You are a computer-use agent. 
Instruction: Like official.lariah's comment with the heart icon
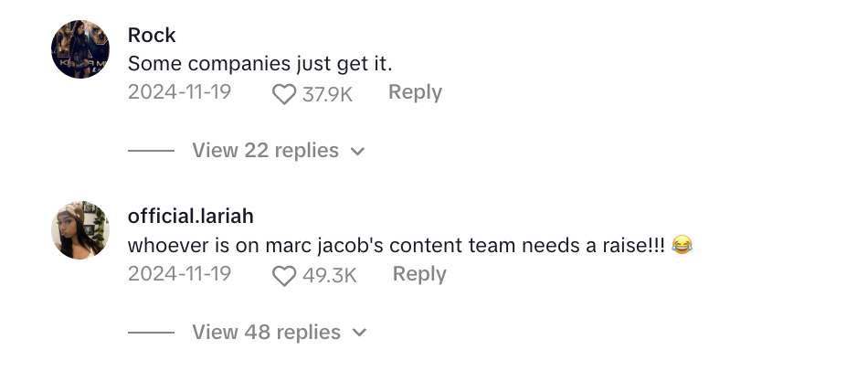(x=284, y=276)
